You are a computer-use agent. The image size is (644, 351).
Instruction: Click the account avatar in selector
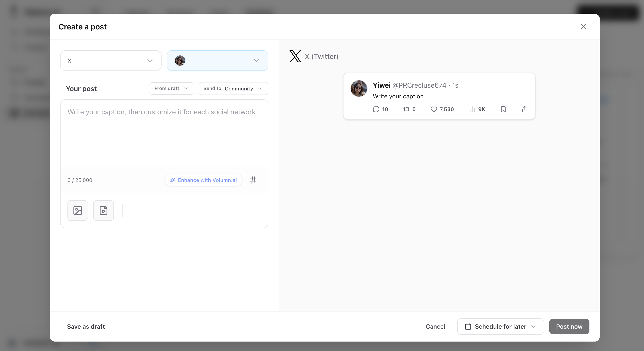click(x=180, y=61)
